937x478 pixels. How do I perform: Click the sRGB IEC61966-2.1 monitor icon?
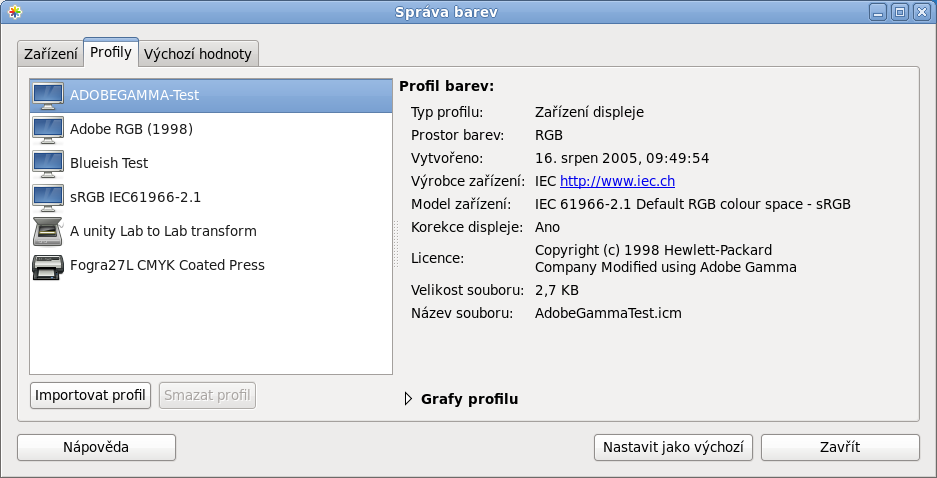(x=48, y=197)
